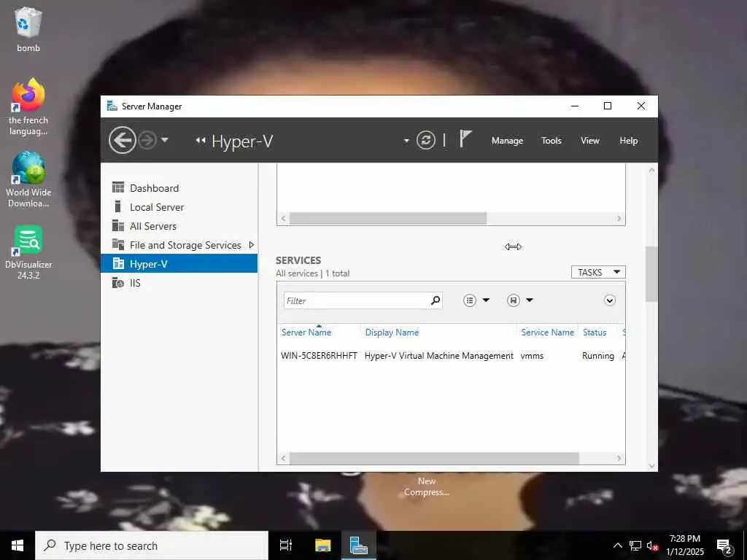Click the main vertical scrollbar thumb
This screenshot has width=747, height=560.
pos(651,274)
